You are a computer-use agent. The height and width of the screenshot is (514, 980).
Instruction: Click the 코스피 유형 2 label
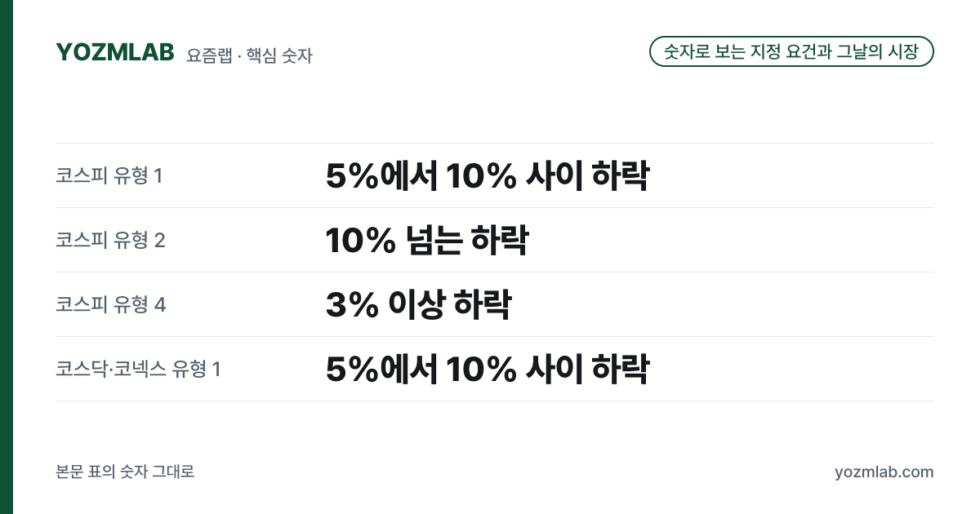(110, 240)
